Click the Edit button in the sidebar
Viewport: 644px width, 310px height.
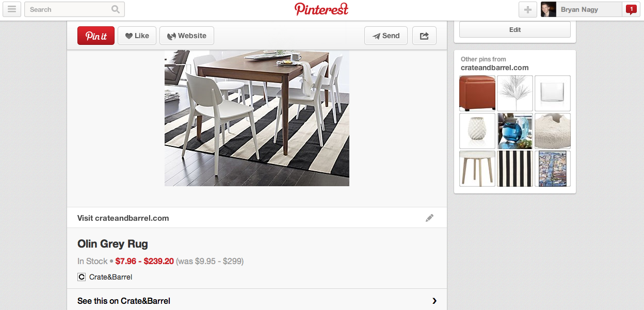[515, 30]
